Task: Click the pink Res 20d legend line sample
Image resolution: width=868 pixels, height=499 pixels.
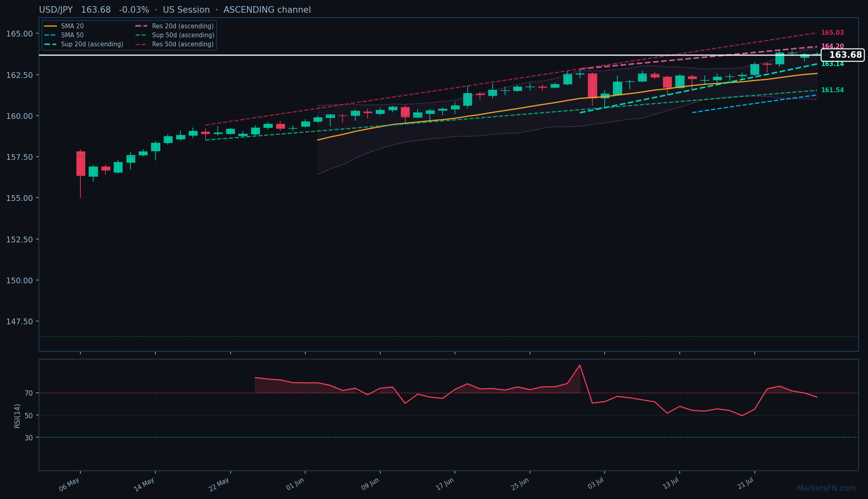Action: (142, 26)
